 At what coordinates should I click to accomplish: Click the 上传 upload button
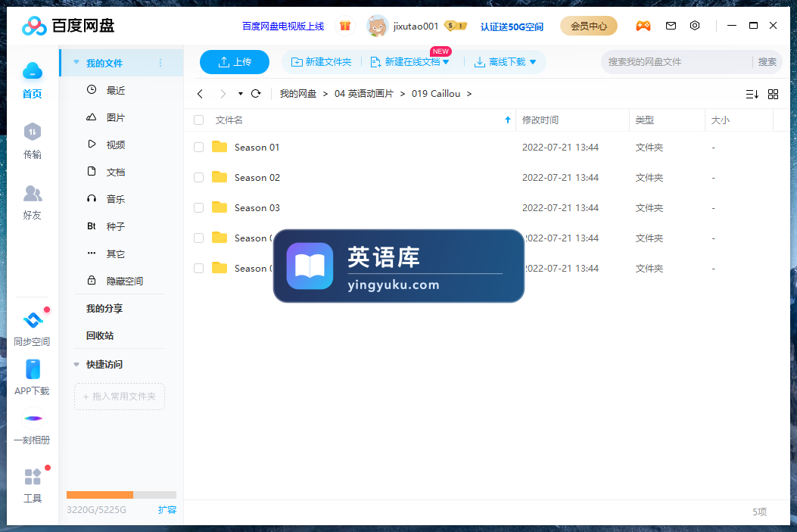pos(235,62)
